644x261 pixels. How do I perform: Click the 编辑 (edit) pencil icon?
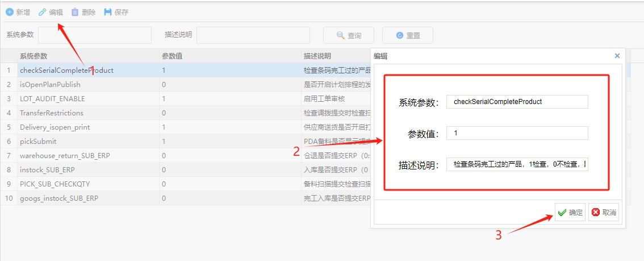click(x=42, y=12)
